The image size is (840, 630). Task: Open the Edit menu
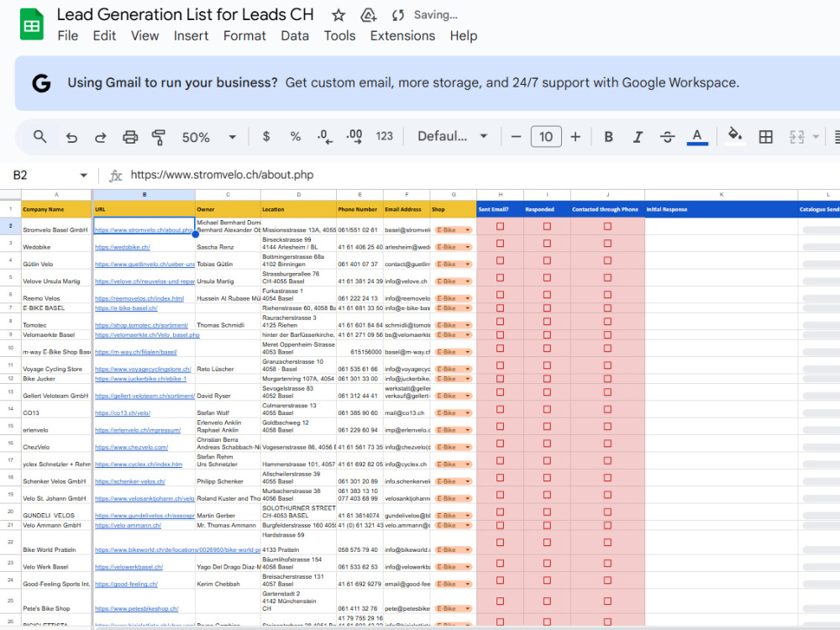tap(104, 36)
